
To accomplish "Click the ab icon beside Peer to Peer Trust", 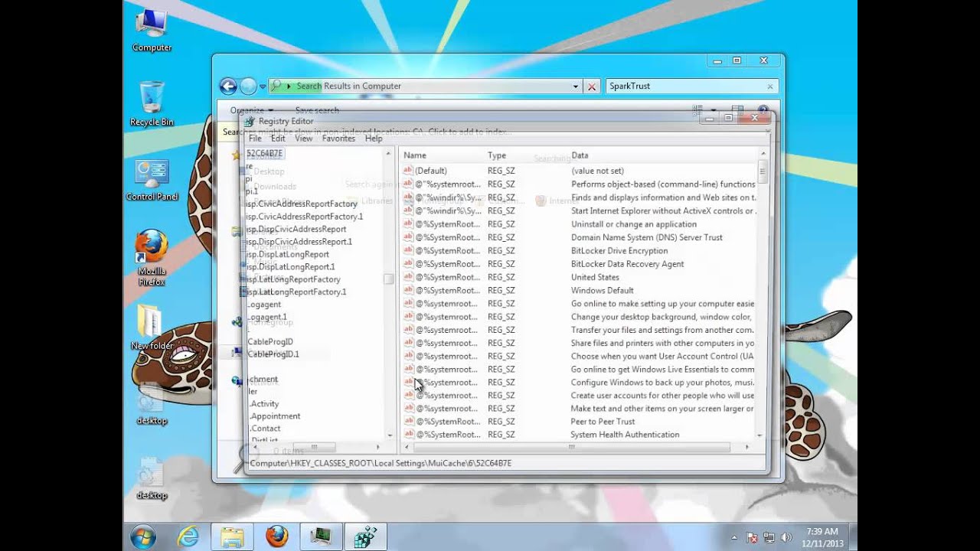I will click(x=408, y=422).
